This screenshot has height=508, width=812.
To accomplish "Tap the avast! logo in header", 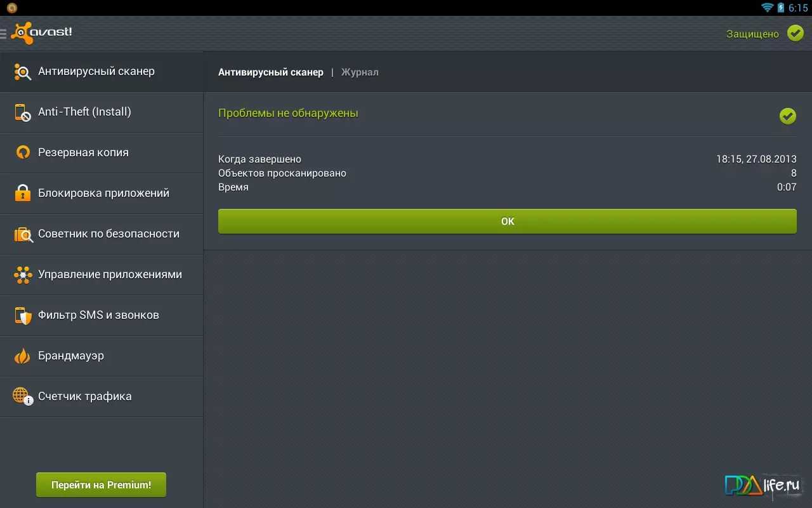I will tap(42, 33).
